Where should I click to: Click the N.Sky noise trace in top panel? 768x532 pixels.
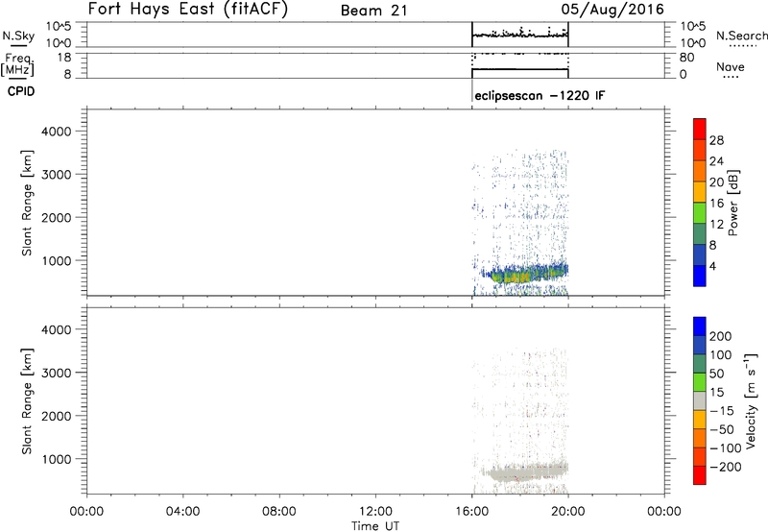coord(520,35)
